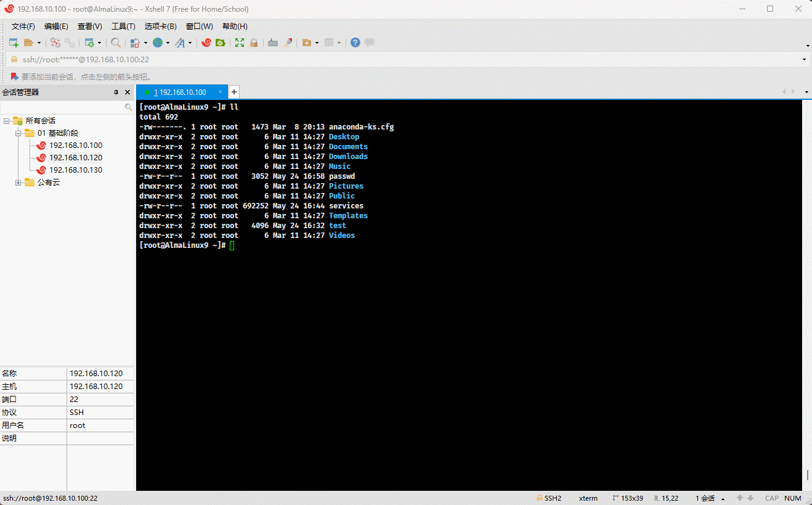This screenshot has height=505, width=812.
Task: Add a new tab with plus button
Action: click(234, 92)
